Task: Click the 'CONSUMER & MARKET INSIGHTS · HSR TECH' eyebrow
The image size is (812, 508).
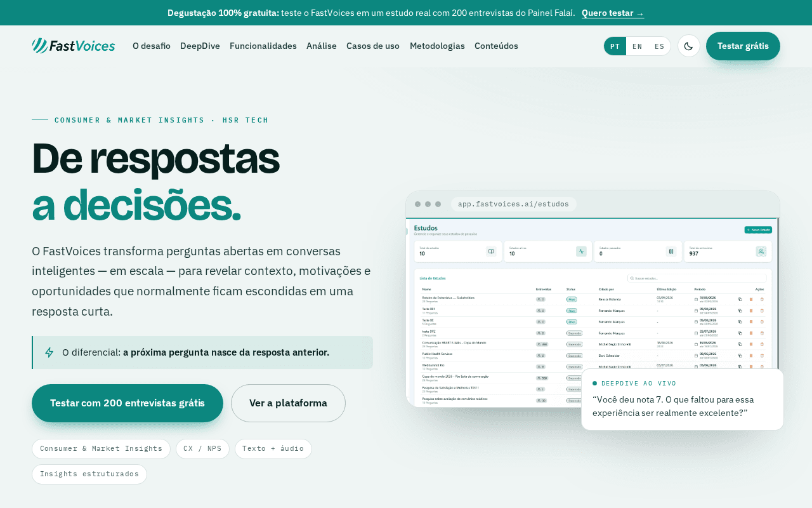Action: pyautogui.click(x=162, y=120)
